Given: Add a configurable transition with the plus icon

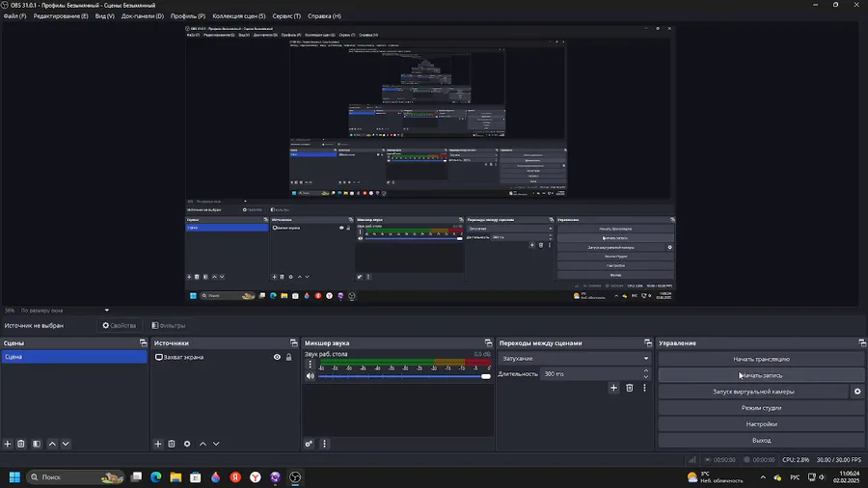Looking at the screenshot, I should tap(613, 388).
